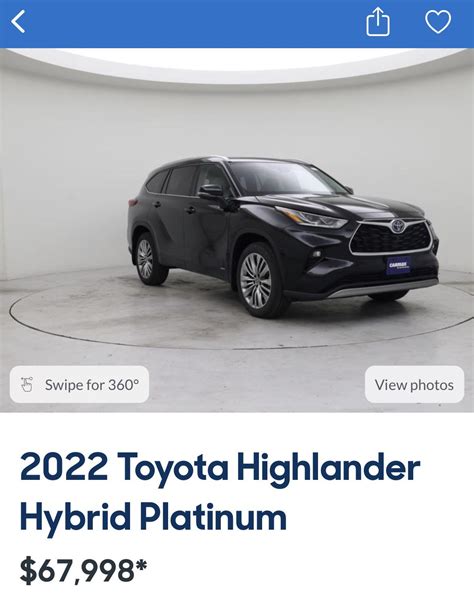Tap the Hybrid Platinum trim text
Image resolution: width=474 pixels, height=603 pixels.
coord(153,517)
